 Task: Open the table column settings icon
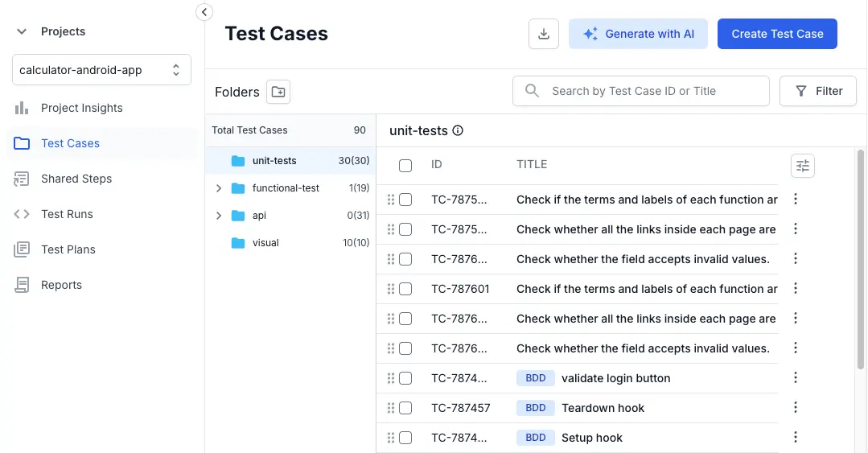(x=802, y=166)
